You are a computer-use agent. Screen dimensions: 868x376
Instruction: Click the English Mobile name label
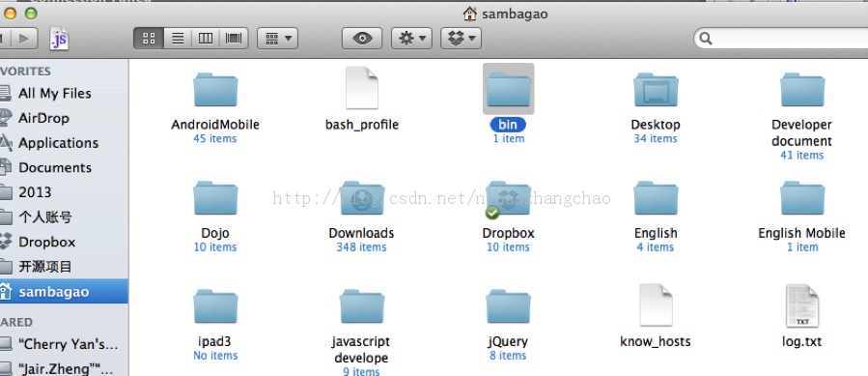click(801, 233)
